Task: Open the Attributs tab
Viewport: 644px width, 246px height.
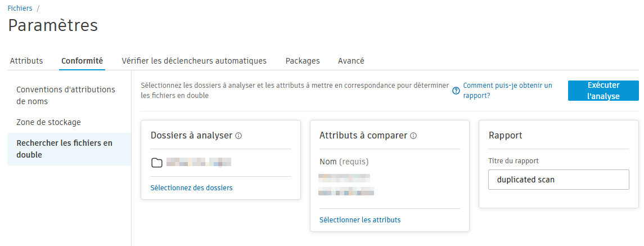Action: click(26, 61)
